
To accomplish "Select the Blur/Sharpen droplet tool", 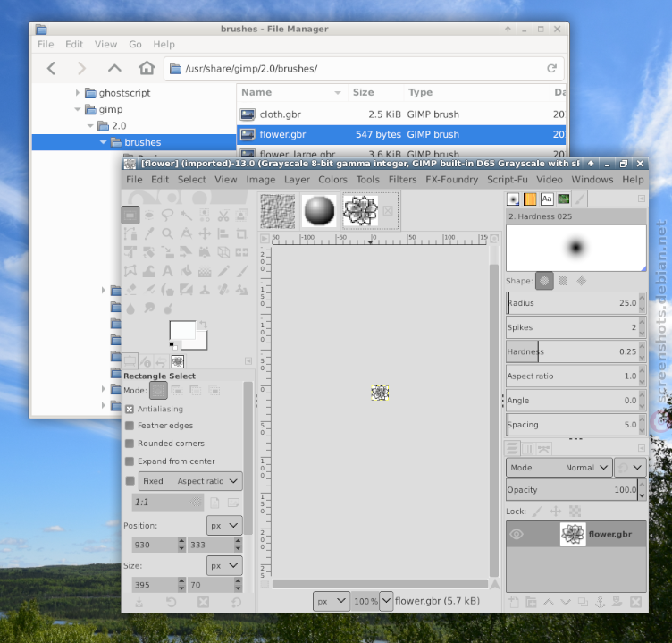I will click(x=130, y=309).
